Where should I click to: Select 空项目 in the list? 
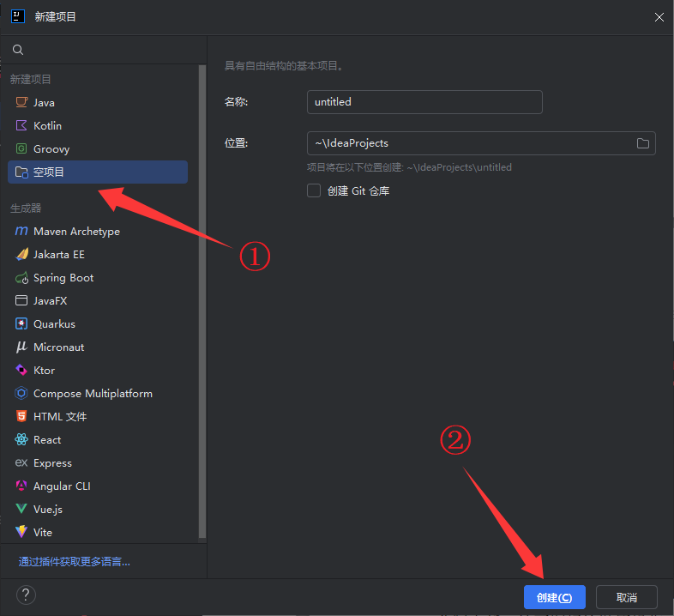click(x=98, y=172)
